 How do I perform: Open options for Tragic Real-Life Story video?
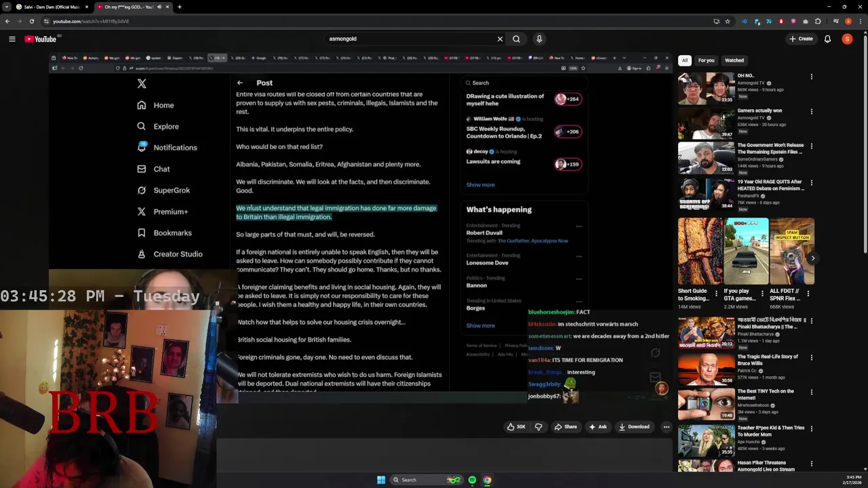pos(811,357)
